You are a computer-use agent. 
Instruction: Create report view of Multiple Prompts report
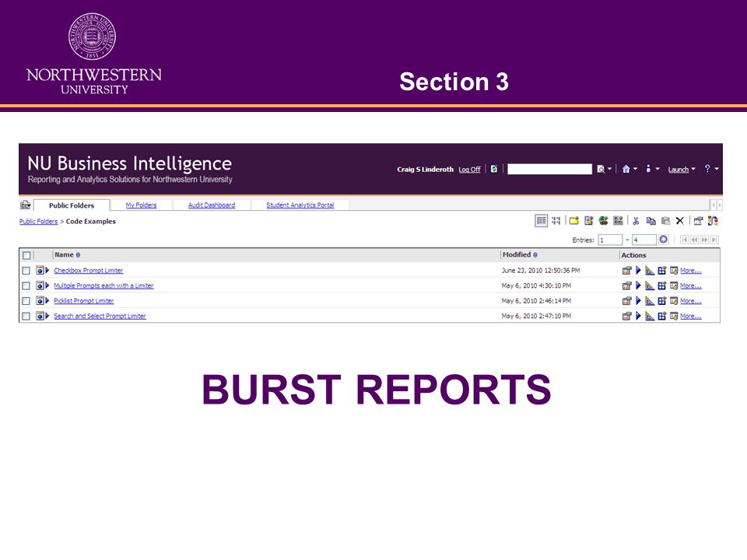(661, 285)
